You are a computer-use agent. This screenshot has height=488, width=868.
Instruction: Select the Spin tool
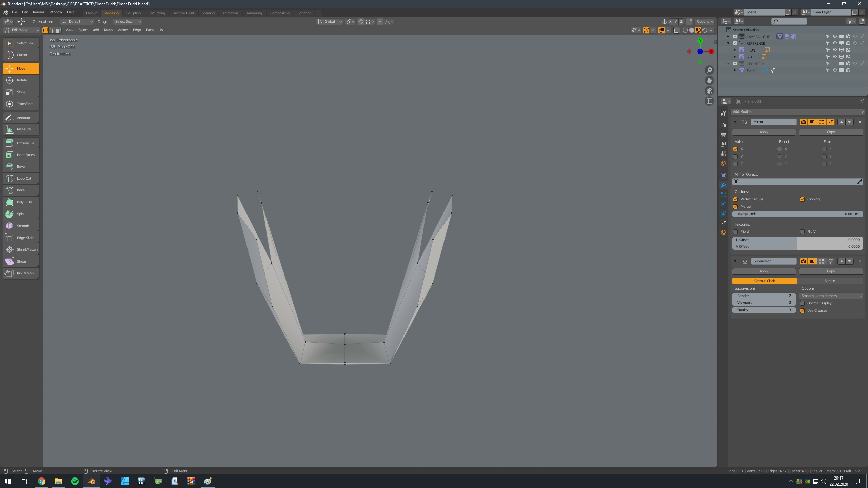21,214
